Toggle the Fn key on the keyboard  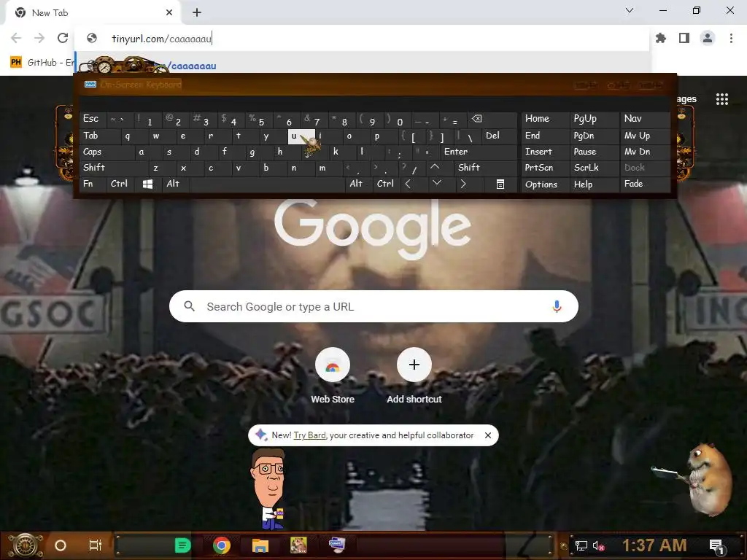(x=93, y=184)
